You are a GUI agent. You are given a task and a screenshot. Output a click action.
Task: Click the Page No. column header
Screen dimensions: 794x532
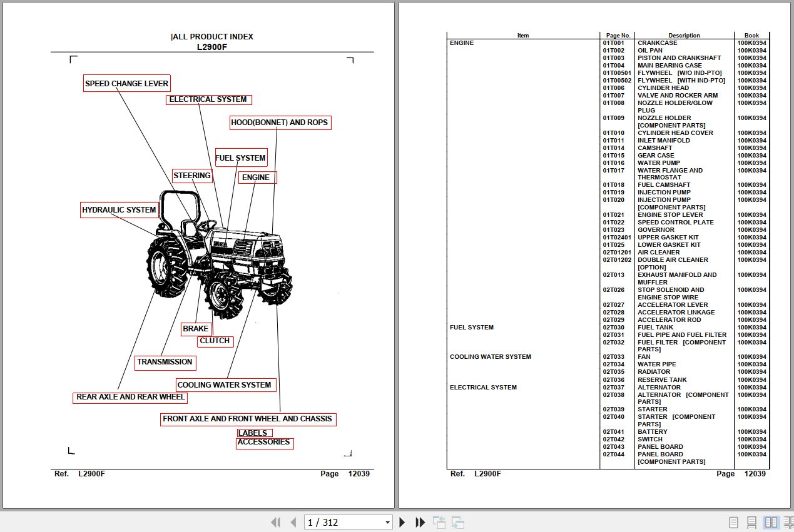(618, 36)
